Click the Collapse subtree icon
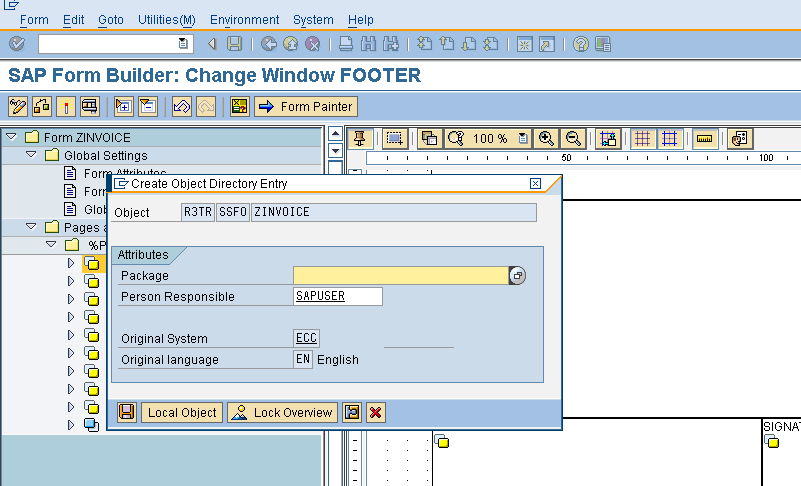This screenshot has width=801, height=486. [148, 107]
